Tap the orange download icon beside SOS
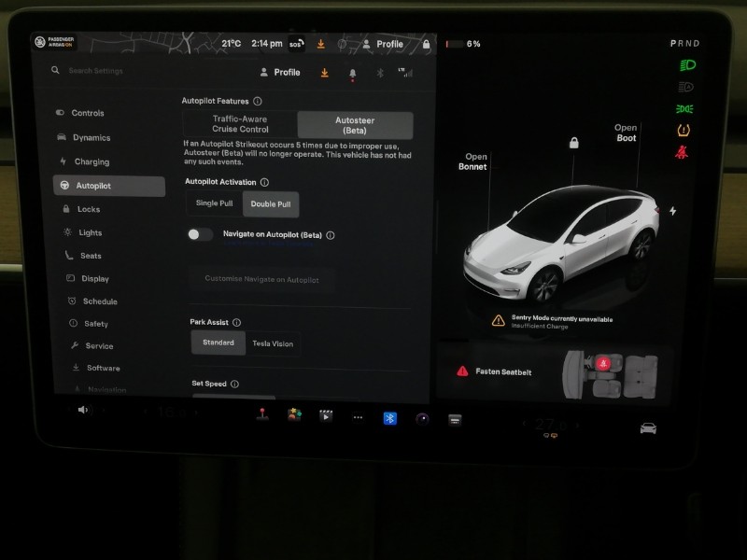Screen dimensions: 747x560 (x=321, y=44)
